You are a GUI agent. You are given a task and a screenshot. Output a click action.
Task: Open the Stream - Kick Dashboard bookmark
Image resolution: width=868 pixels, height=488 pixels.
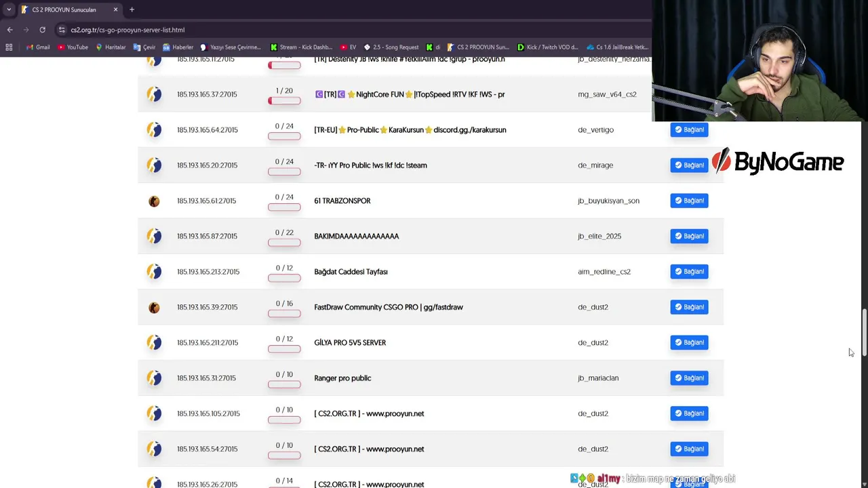click(x=301, y=47)
